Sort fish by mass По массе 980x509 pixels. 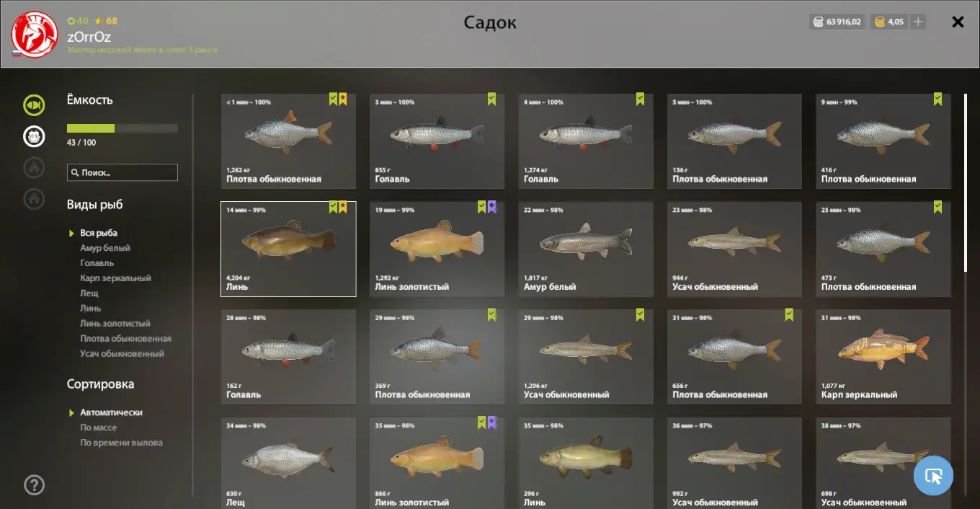pos(99,428)
